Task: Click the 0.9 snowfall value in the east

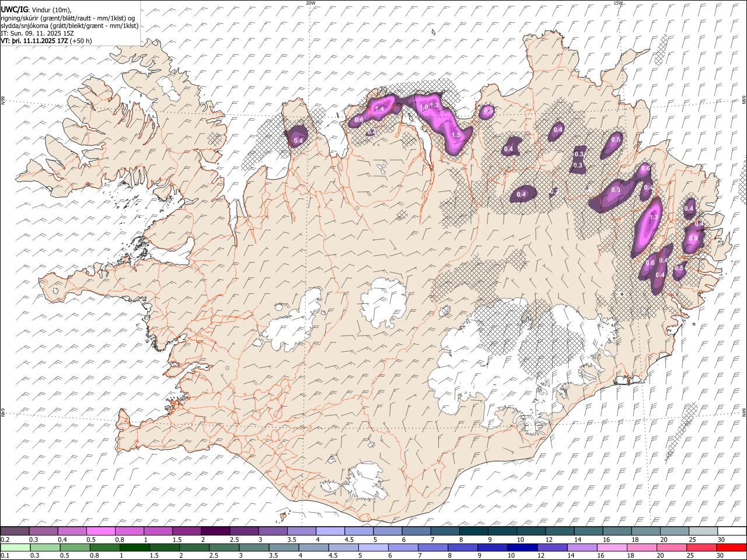Action: (693, 238)
